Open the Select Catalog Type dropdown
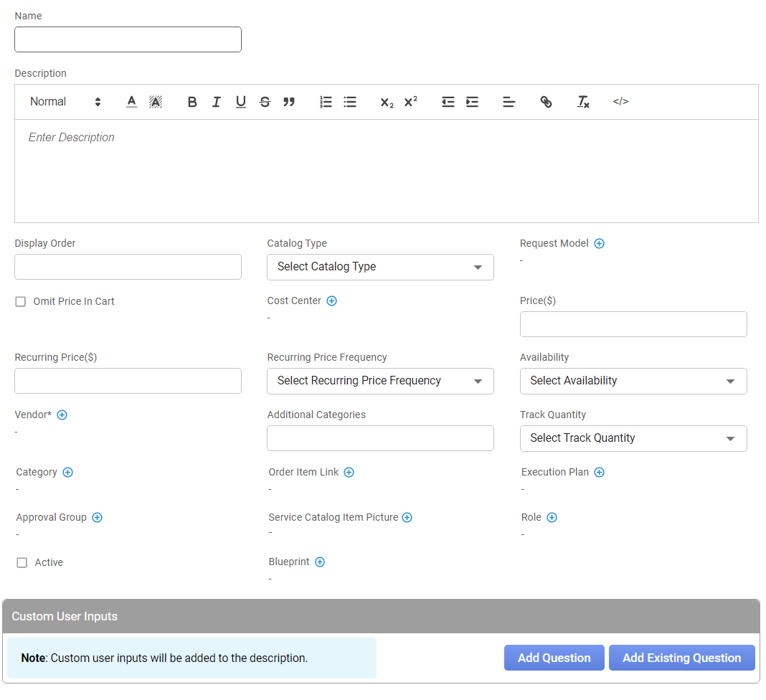766x700 pixels. (380, 267)
